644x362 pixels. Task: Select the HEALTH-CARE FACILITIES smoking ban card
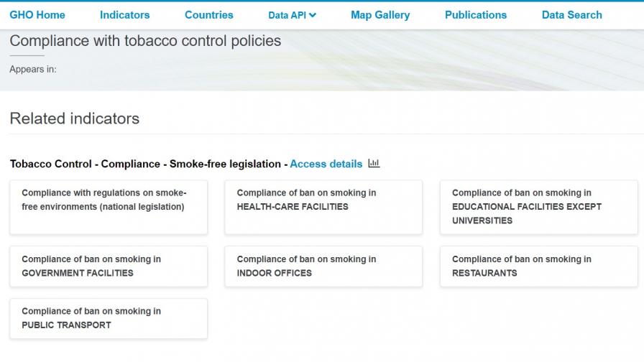pos(323,207)
